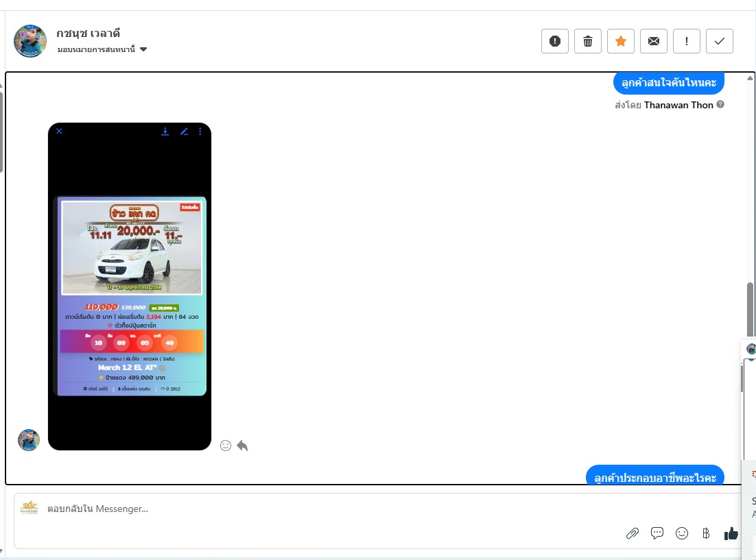
Task: Reply to the image message arrow icon
Action: 242,446
